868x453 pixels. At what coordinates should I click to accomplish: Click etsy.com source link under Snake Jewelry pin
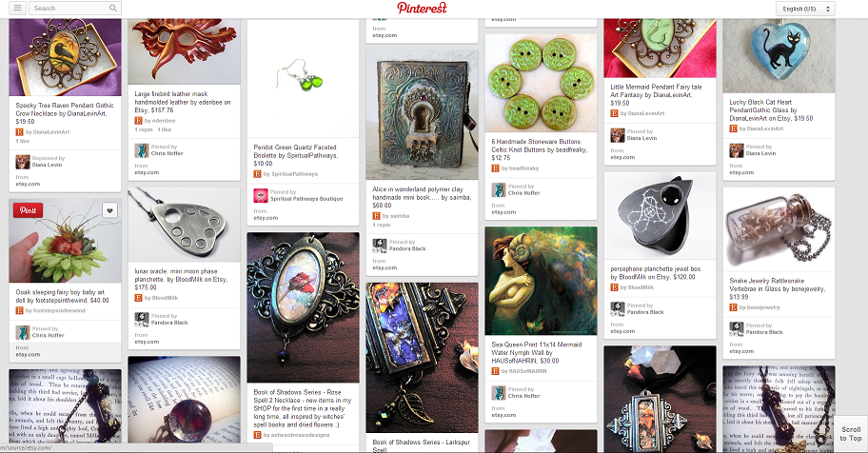741,351
